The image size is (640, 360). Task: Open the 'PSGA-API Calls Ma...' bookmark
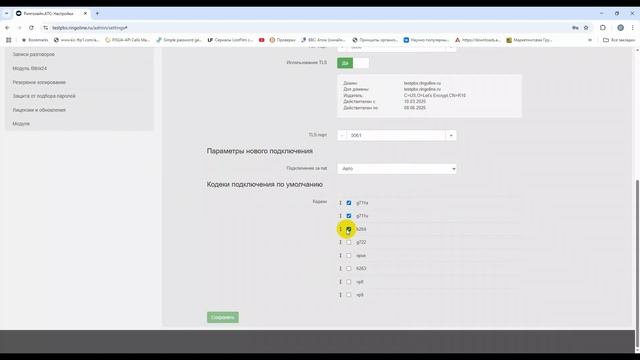coord(128,40)
